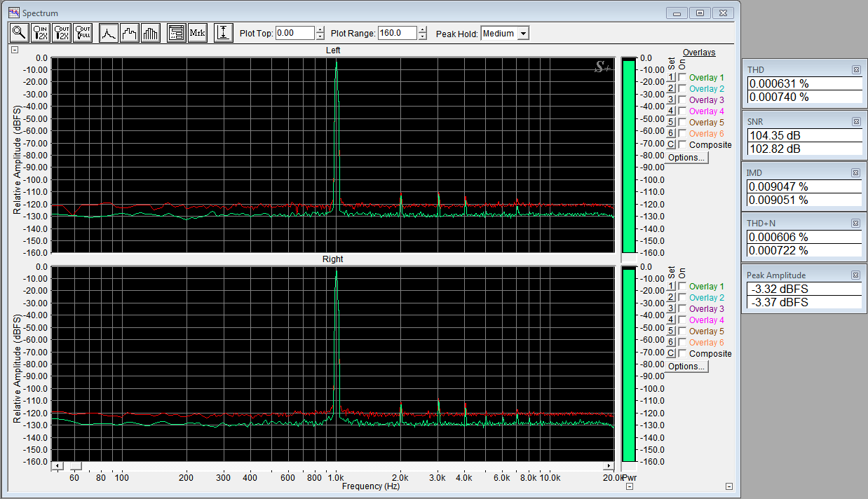This screenshot has height=499, width=868.
Task: Enable Overlay 1 in Right channel
Action: click(682, 287)
